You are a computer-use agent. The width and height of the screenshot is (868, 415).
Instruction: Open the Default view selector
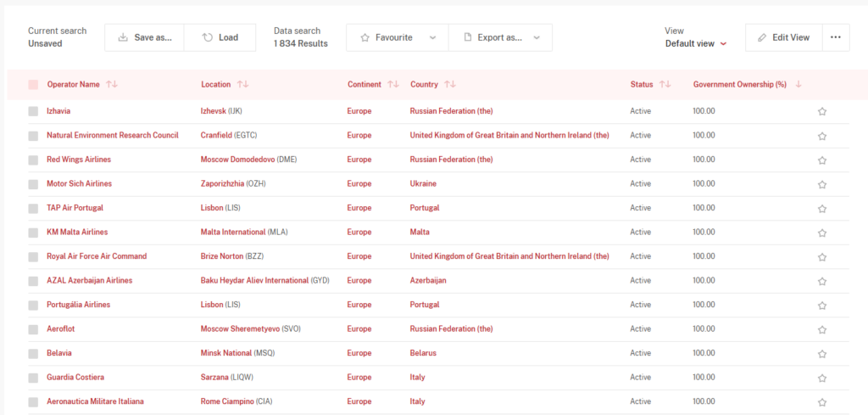695,43
